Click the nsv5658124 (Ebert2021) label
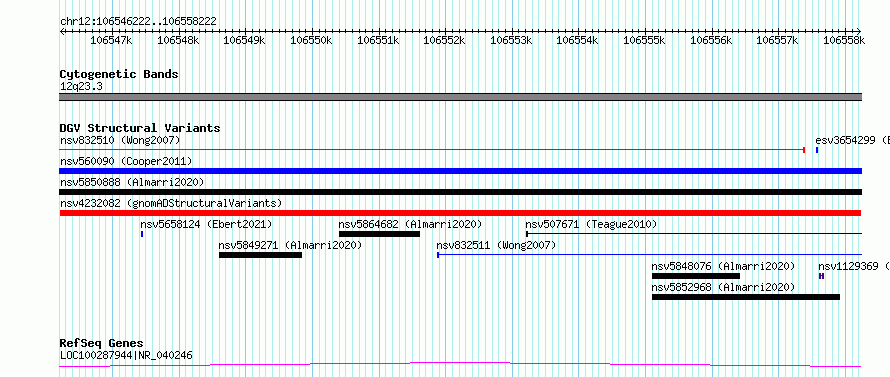The width and height of the screenshot is (890, 377). 207,224
